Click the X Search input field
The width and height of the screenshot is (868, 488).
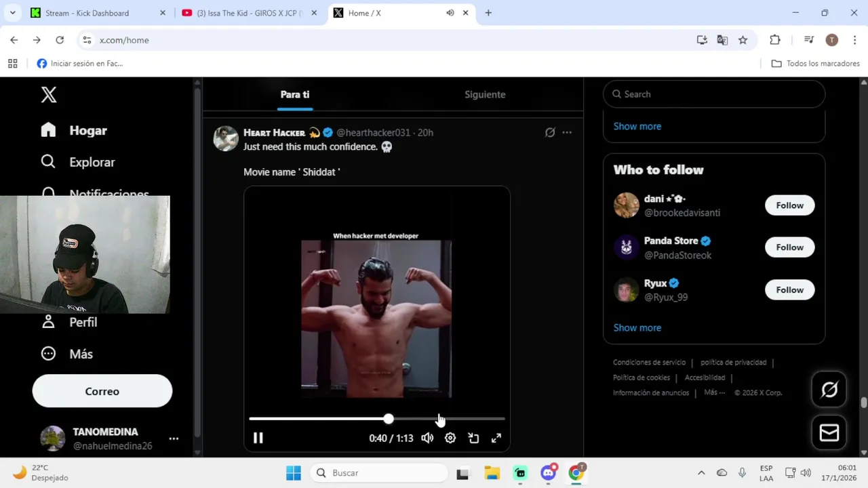pos(714,94)
